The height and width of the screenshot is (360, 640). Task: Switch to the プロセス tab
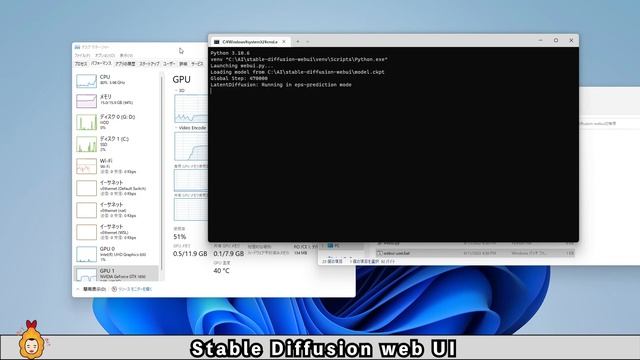[x=81, y=64]
